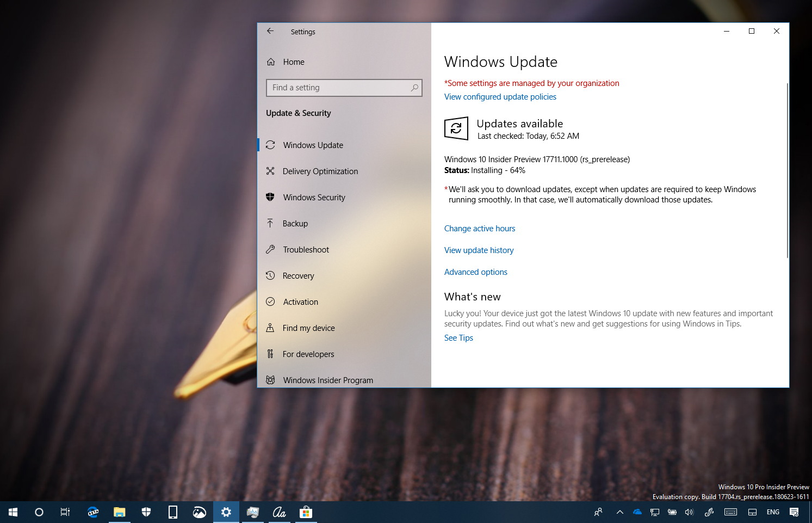Open Find my device in the sidebar
This screenshot has height=523, width=812.
pyautogui.click(x=271, y=328)
